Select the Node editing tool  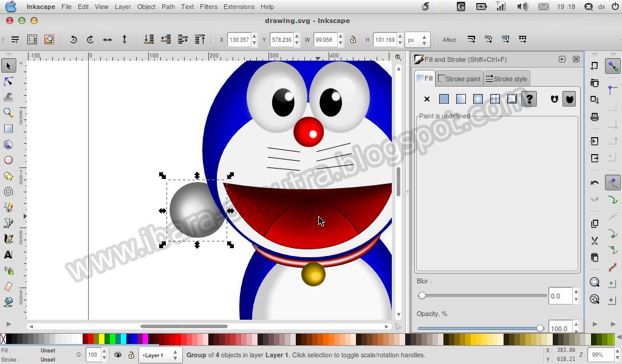[9, 81]
